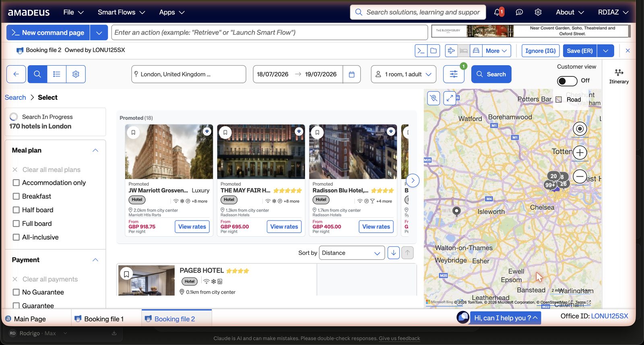The width and height of the screenshot is (644, 345).
Task: Zoom out on the map
Action: coord(580,176)
